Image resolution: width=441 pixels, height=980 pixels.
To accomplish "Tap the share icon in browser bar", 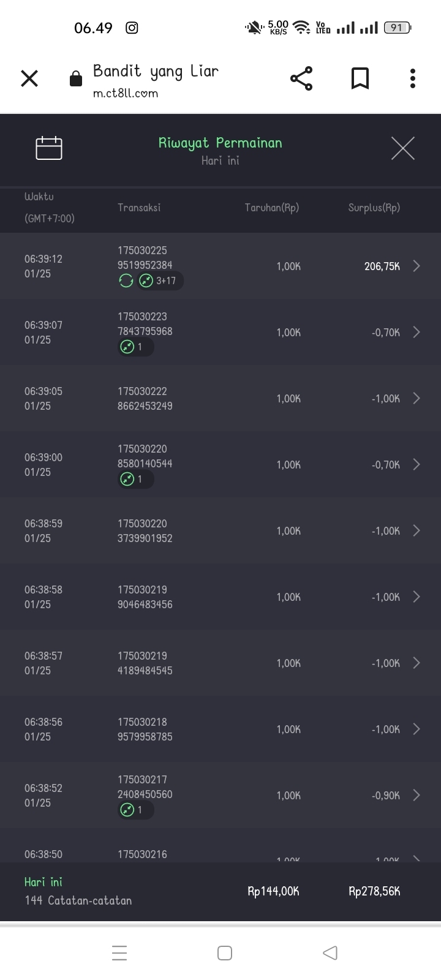I will pyautogui.click(x=301, y=78).
